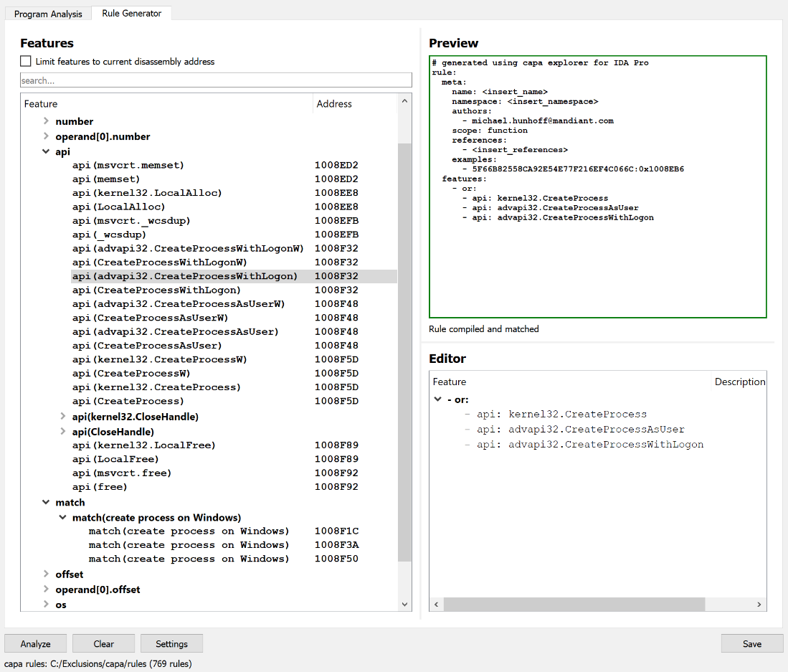Collapse the match feature group
The image size is (788, 672).
[x=45, y=502]
